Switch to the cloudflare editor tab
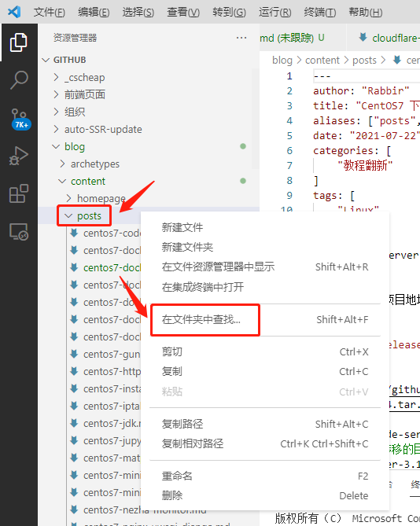This screenshot has height=526, width=420. point(389,38)
